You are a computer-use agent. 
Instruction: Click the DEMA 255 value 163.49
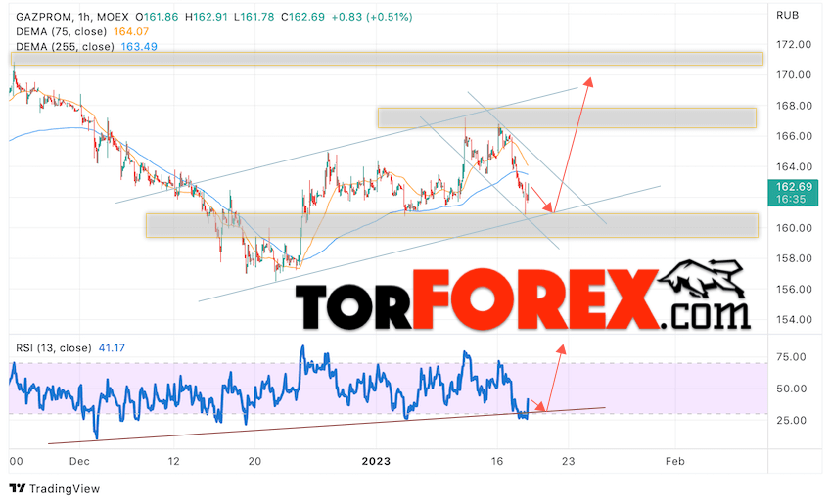click(139, 47)
